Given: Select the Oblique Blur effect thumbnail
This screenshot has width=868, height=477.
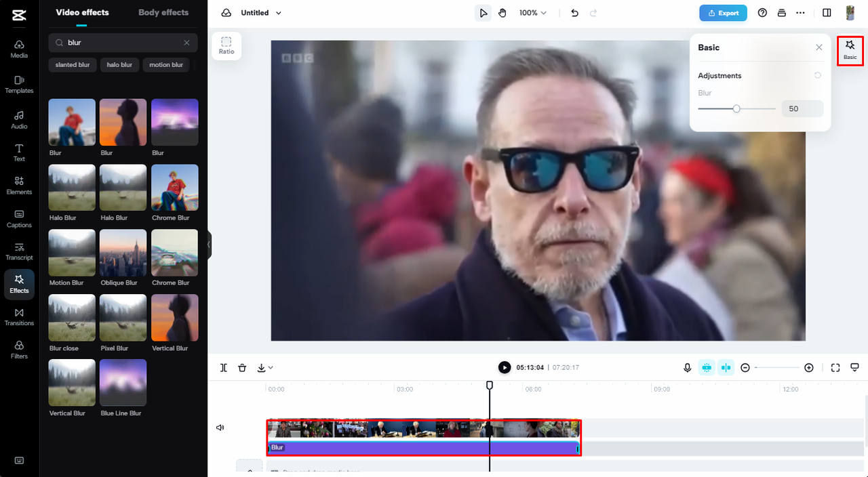Looking at the screenshot, I should click(x=123, y=252).
